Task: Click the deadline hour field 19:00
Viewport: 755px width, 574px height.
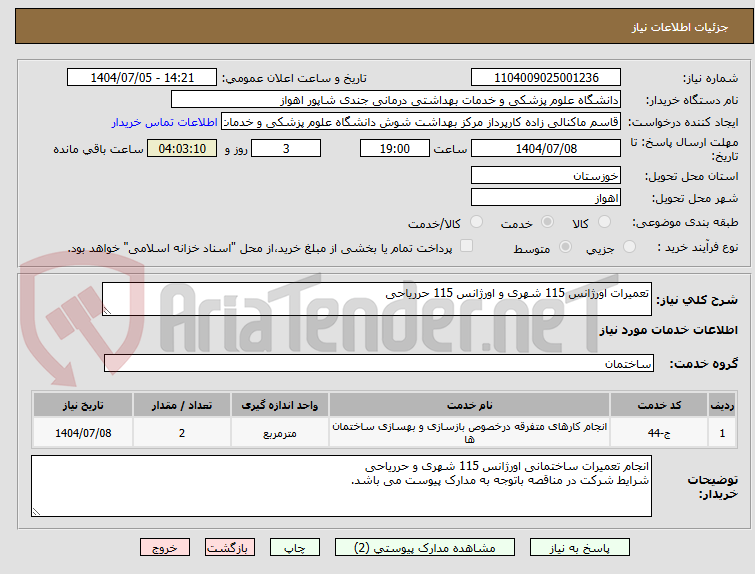Action: [x=394, y=148]
